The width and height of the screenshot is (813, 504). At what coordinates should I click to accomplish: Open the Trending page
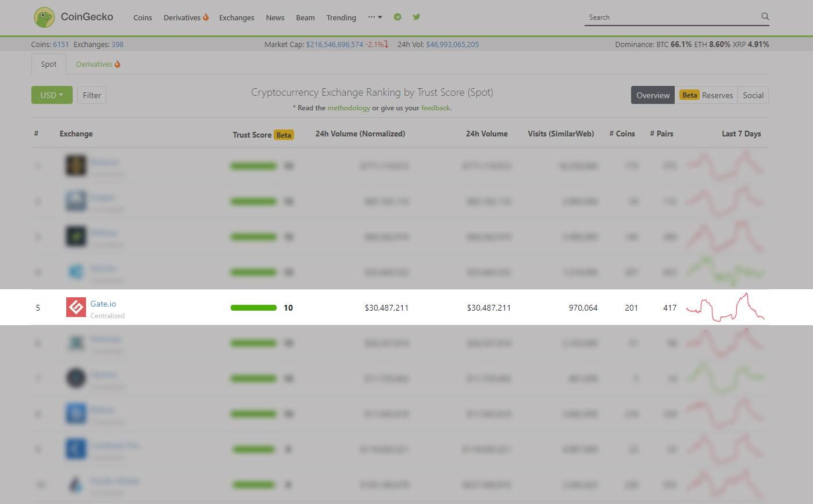[341, 17]
